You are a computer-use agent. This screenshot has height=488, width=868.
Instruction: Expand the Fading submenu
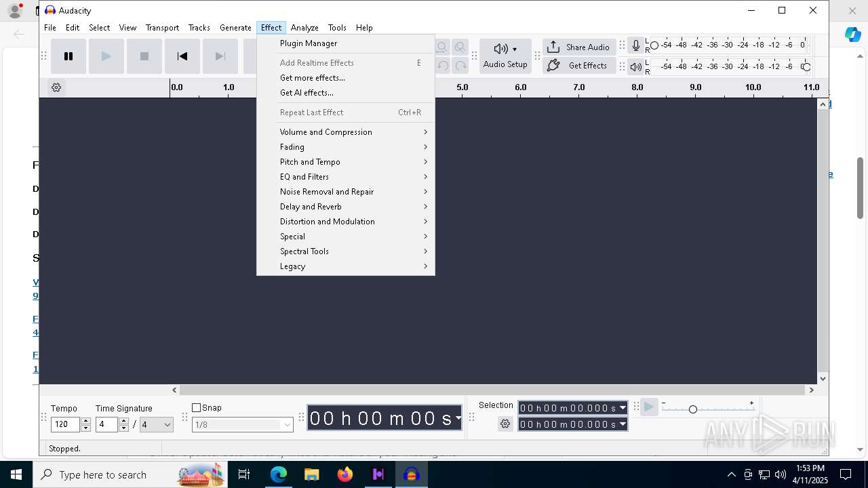tap(346, 147)
